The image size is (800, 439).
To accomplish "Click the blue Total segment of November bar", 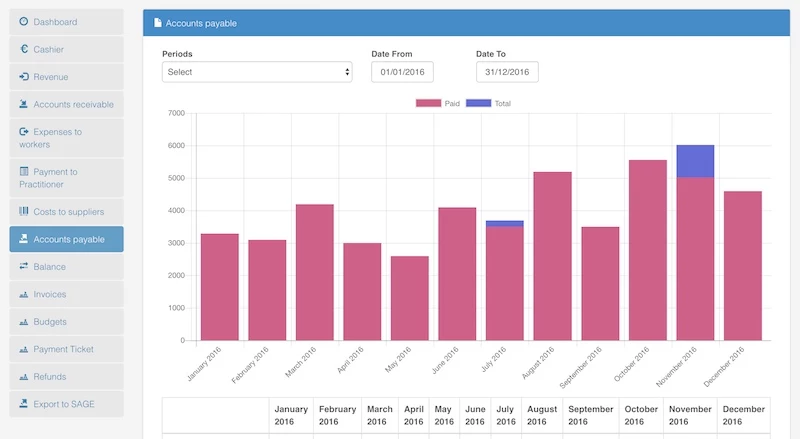I will pos(694,161).
